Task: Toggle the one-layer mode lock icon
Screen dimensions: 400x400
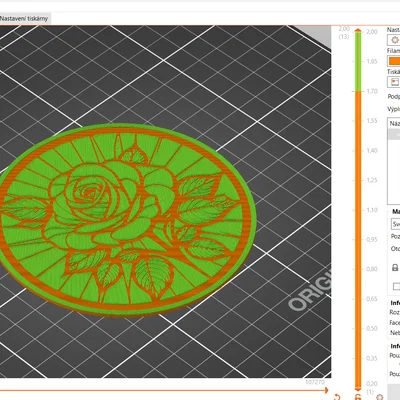Action: [x=358, y=397]
